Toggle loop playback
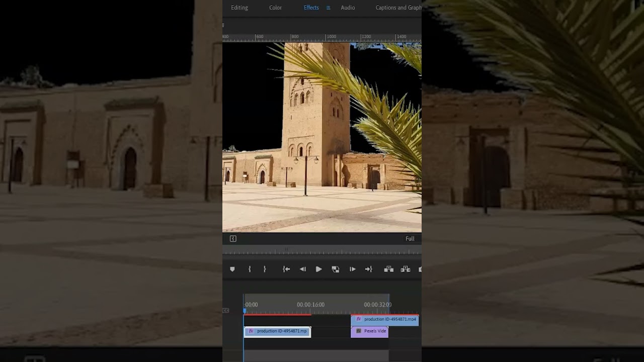 (336, 269)
